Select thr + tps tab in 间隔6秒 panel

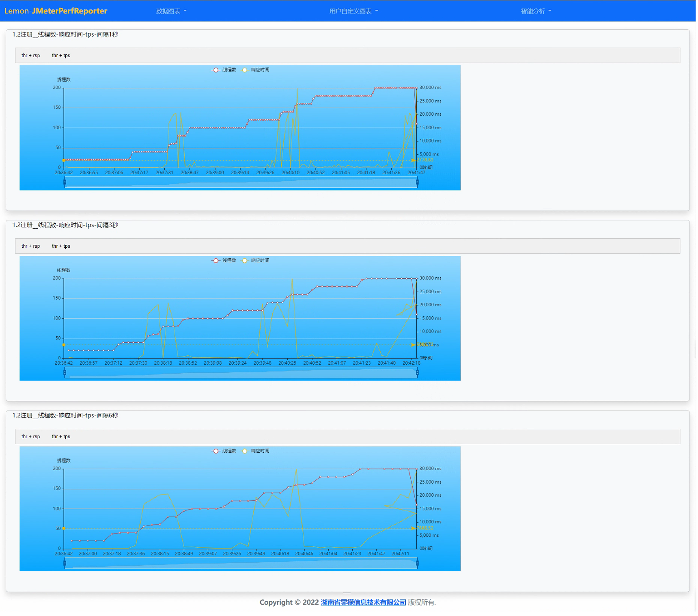pyautogui.click(x=61, y=437)
